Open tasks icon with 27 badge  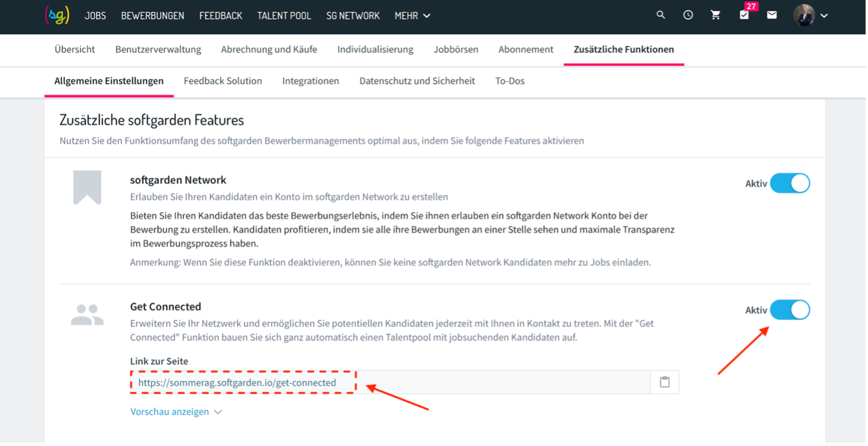(744, 14)
